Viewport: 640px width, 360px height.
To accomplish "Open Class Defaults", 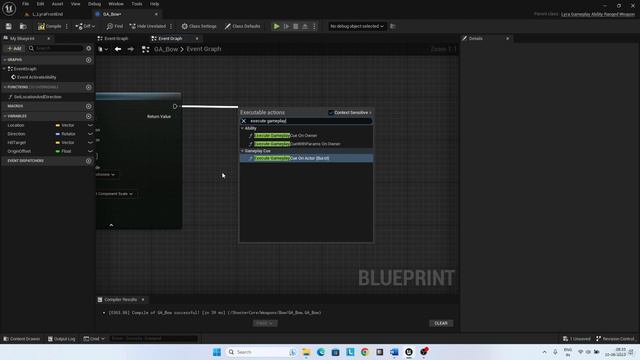I will [x=242, y=26].
